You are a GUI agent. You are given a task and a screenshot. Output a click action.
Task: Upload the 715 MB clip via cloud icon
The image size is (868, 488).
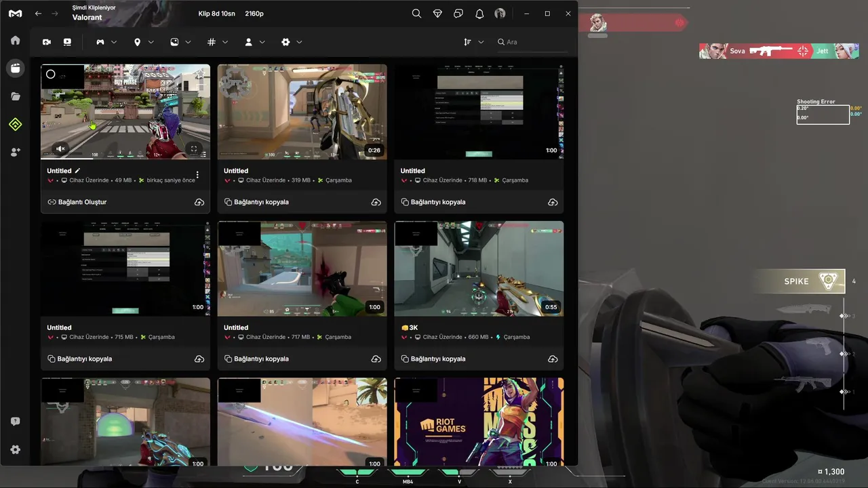pyautogui.click(x=199, y=359)
